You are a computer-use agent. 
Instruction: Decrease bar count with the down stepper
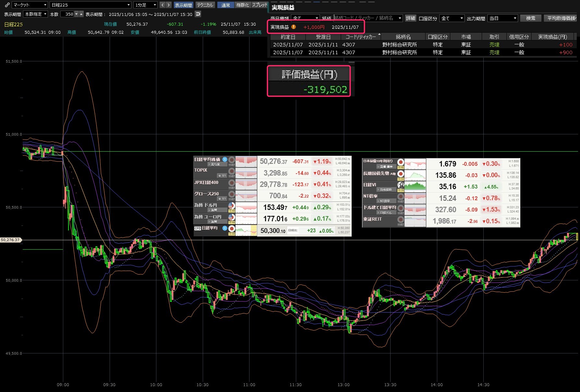[77, 14]
